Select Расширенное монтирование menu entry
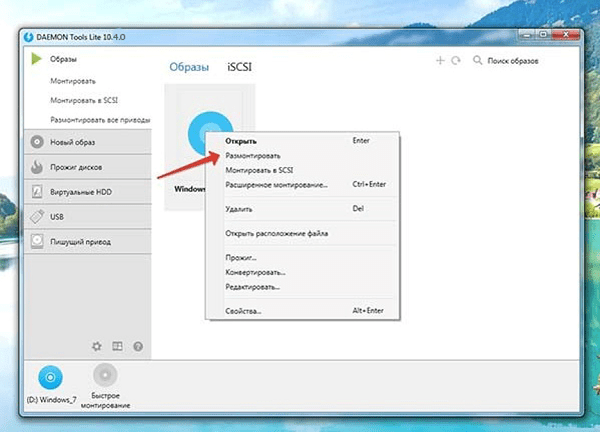The image size is (600, 432). (302, 185)
